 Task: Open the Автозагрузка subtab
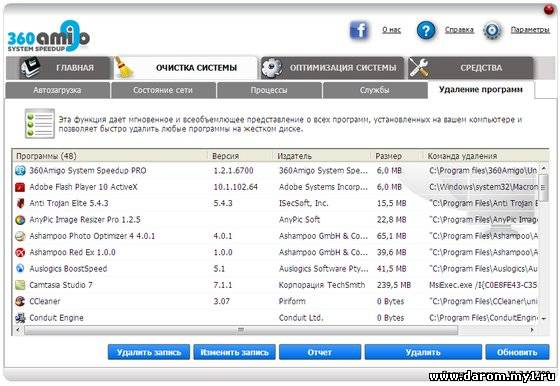tap(57, 90)
